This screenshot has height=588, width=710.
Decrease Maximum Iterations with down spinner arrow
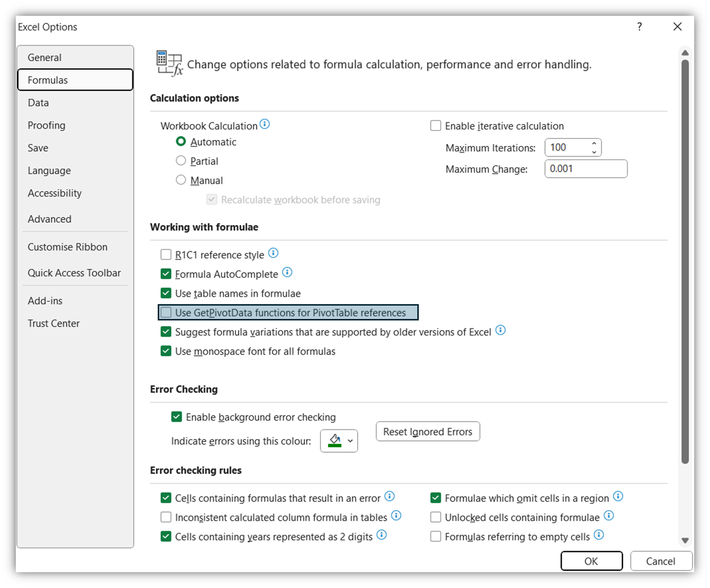click(594, 152)
